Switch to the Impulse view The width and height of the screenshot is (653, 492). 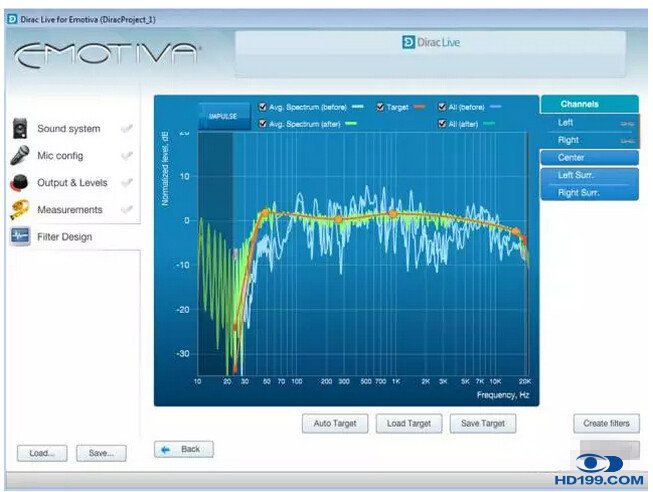tap(224, 116)
